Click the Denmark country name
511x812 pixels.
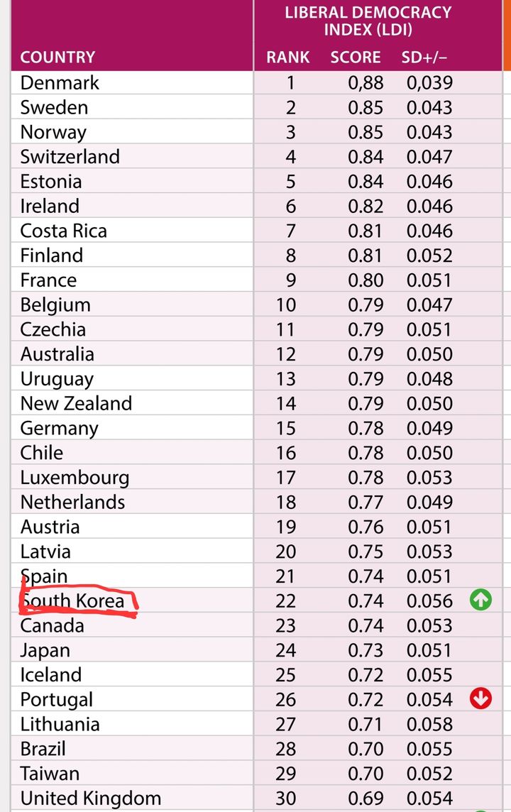coord(60,83)
